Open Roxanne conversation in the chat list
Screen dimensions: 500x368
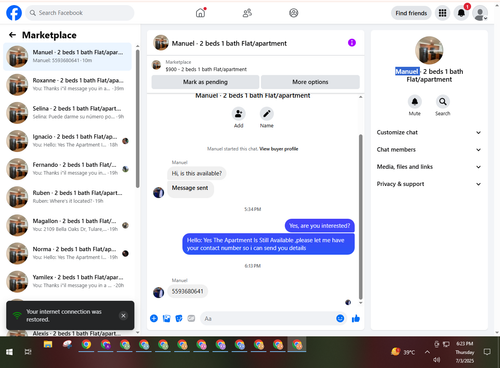tap(67, 85)
